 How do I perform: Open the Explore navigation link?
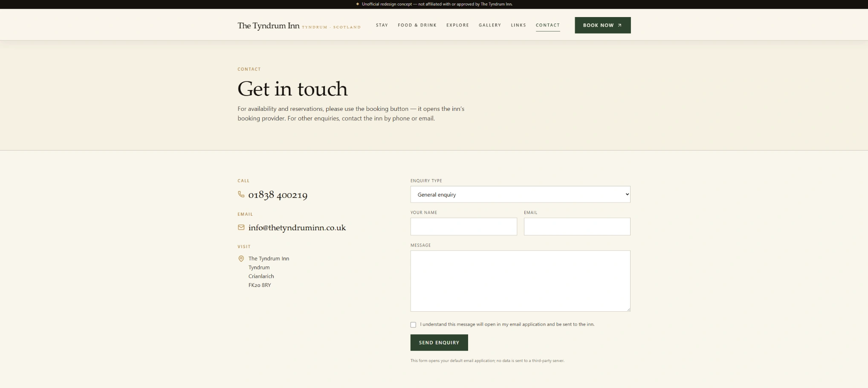[457, 25]
